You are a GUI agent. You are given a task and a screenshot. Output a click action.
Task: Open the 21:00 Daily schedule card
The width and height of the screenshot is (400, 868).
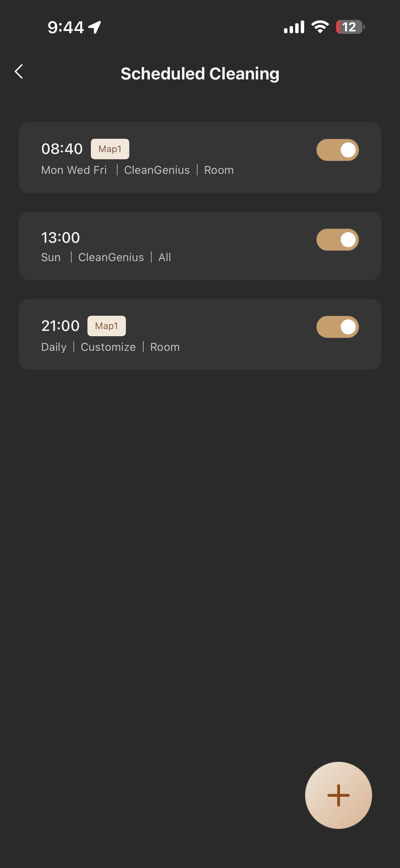pos(202,334)
